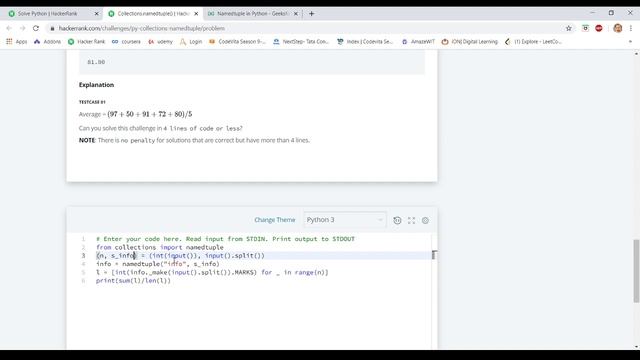Screen dimensions: 640x360
Task: Switch to Solve Python HackerRank tab
Action: click(x=47, y=13)
